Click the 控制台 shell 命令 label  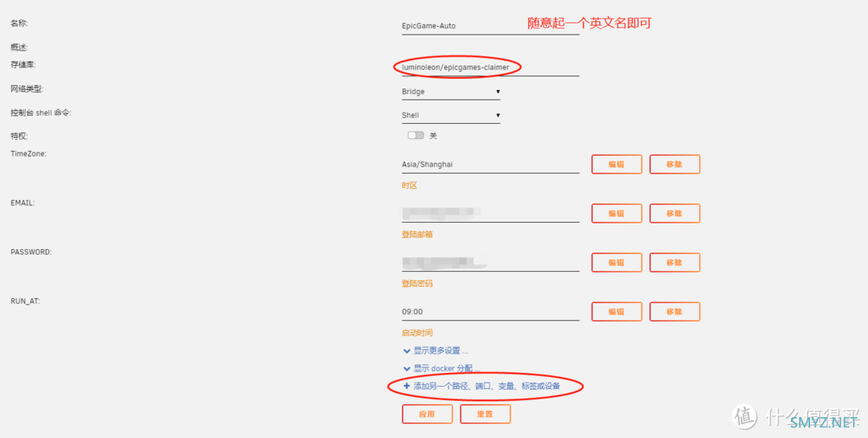pos(42,113)
